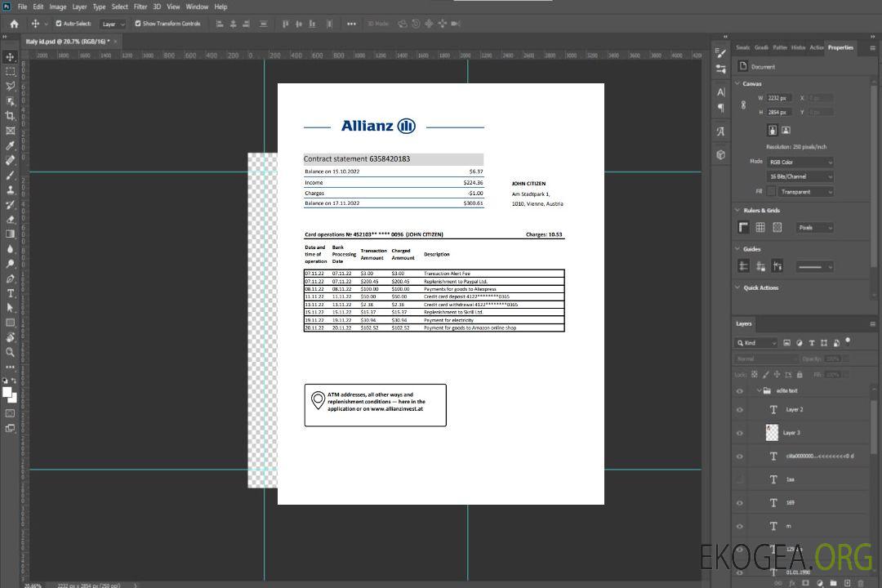The width and height of the screenshot is (882, 588).
Task: Toggle the layer filter on/off switch
Action: (x=848, y=341)
